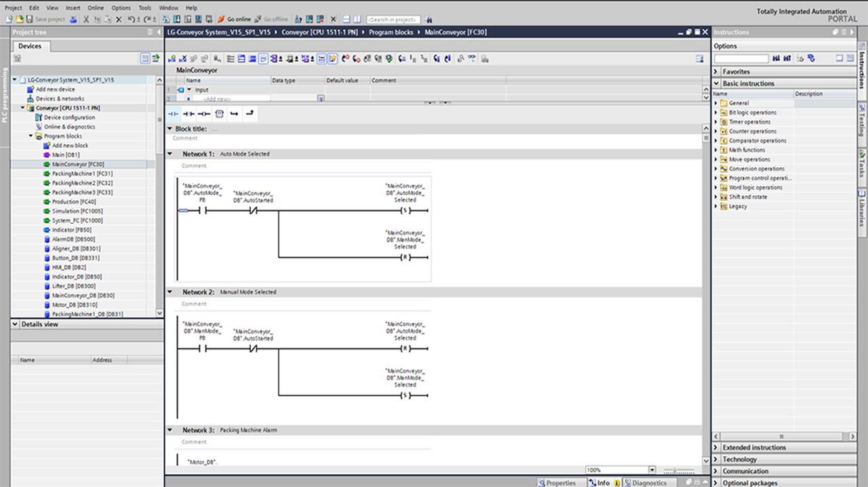The image size is (868, 487).
Task: Collapse the Block title section
Action: click(x=170, y=129)
